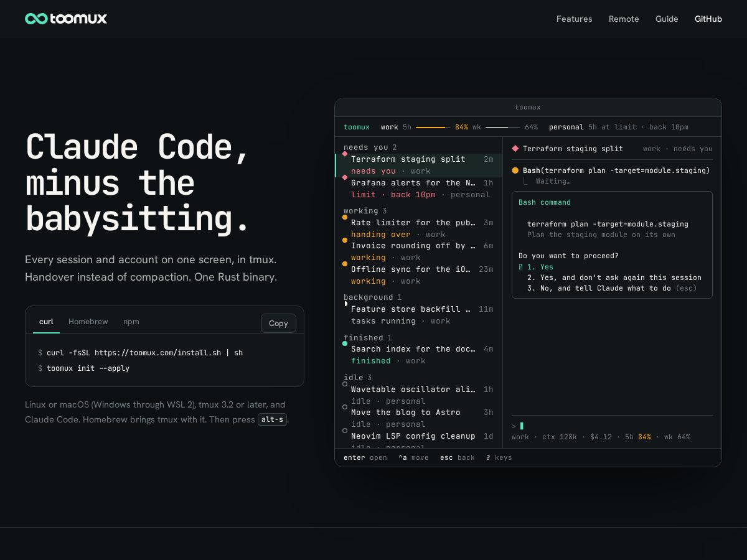
Task: Click the red diamond in the detail pane header
Action: (x=515, y=149)
